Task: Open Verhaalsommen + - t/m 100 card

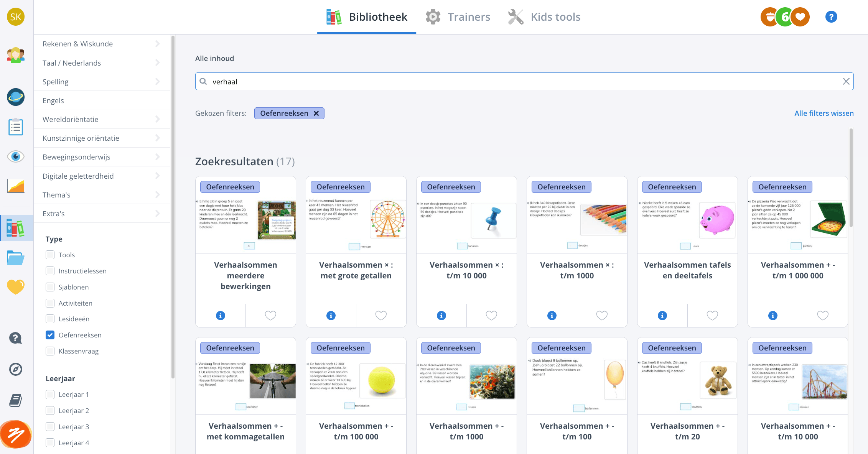Action: [577, 396]
